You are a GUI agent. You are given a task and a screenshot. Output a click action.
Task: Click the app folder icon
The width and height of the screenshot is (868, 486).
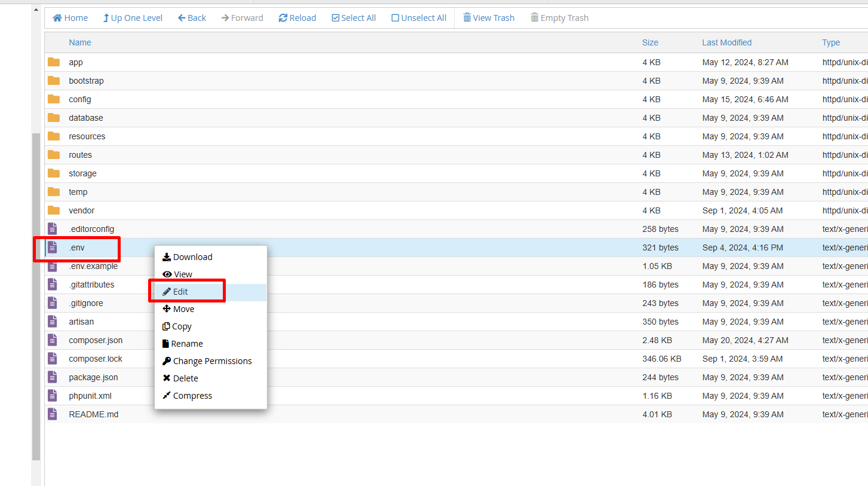point(54,62)
